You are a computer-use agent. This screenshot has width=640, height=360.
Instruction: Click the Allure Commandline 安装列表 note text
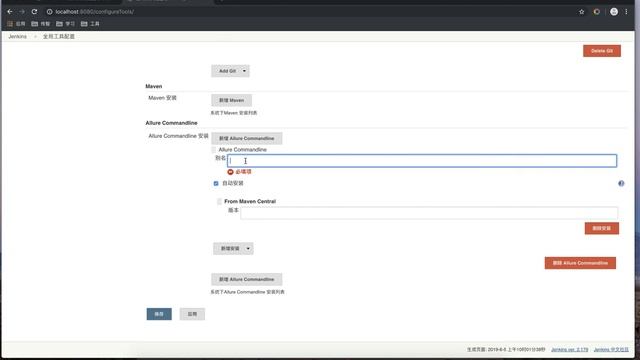click(x=248, y=292)
